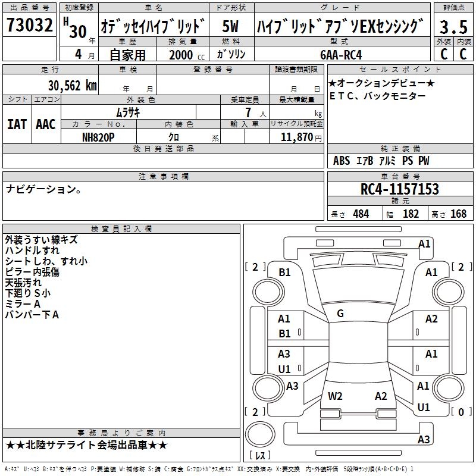The width and height of the screenshot is (476, 476).
Task: Select the mileage 30,562 km
Action: (x=72, y=86)
